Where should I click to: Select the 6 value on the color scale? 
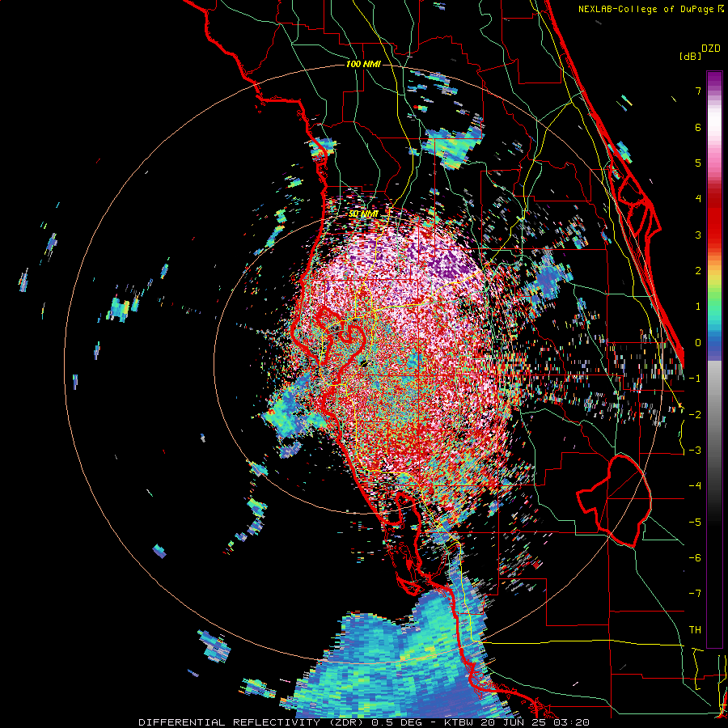point(698,127)
